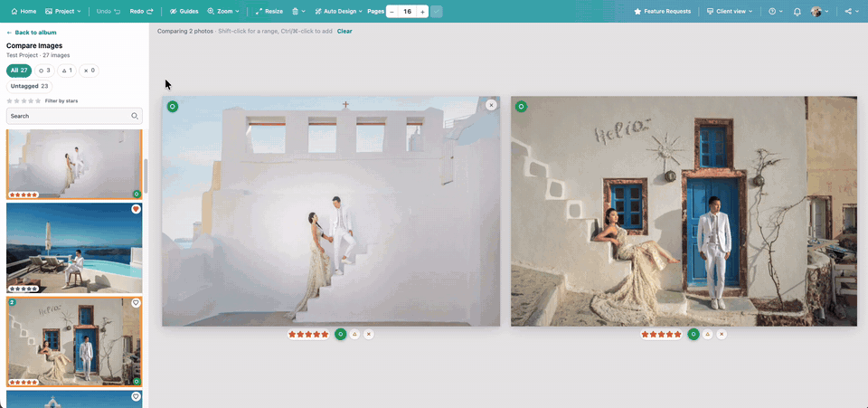Open the Zoom dropdown
868x408 pixels.
(x=223, y=11)
